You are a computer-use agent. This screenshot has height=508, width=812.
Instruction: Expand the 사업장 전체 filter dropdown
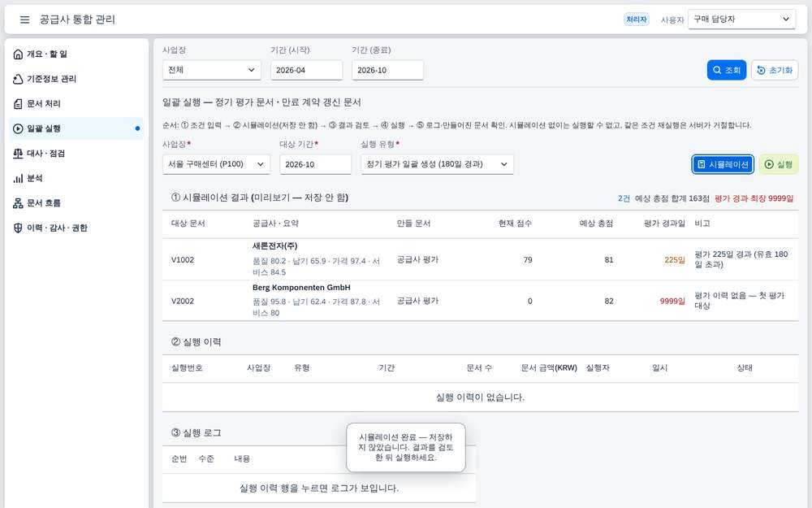coord(212,70)
